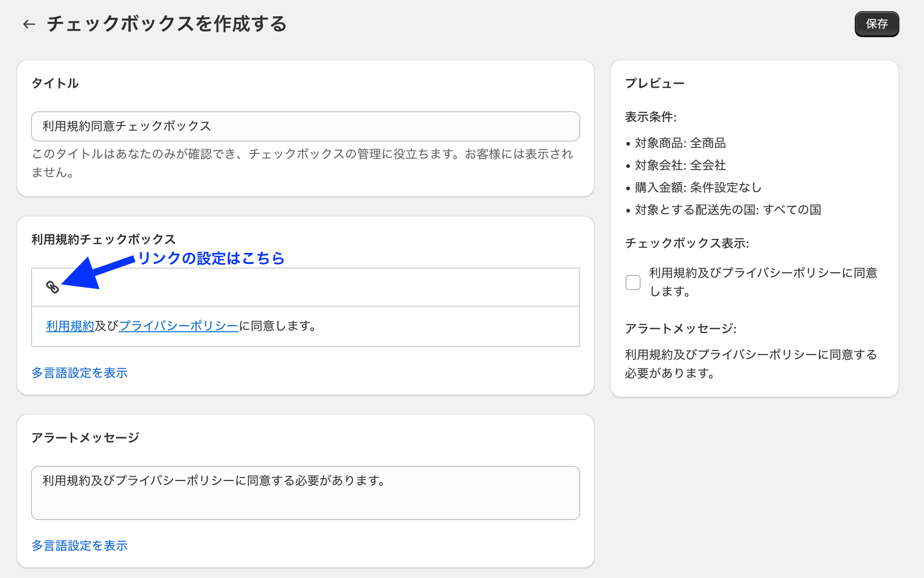Click the link insert chain icon
The width and height of the screenshot is (924, 578).
pyautogui.click(x=53, y=287)
